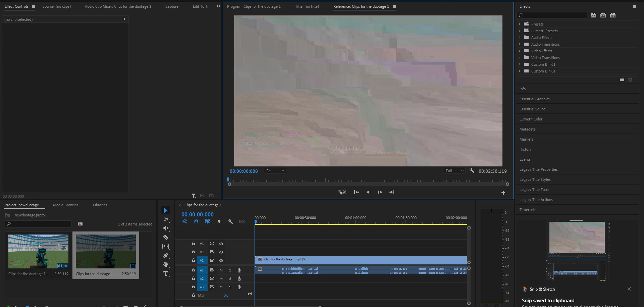Image resolution: width=644 pixels, height=307 pixels.
Task: Open the Reference monitor settings wrench
Action: tap(472, 171)
